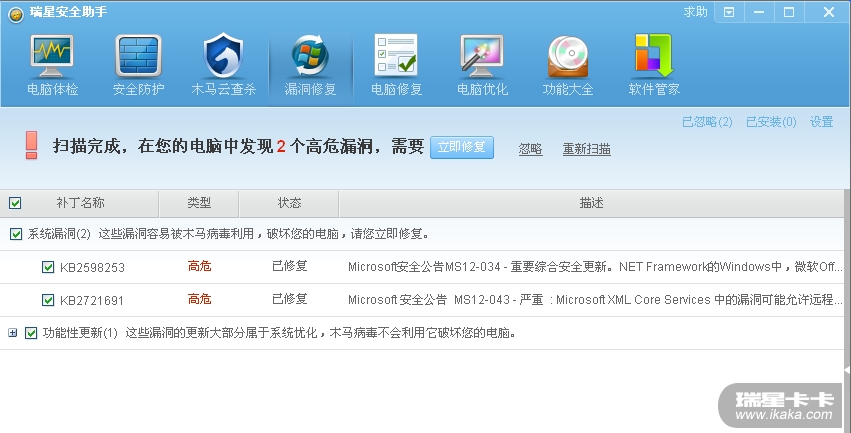Image resolution: width=851 pixels, height=433 pixels.
Task: Open the 电脑修复 checklist icon
Action: point(396,55)
